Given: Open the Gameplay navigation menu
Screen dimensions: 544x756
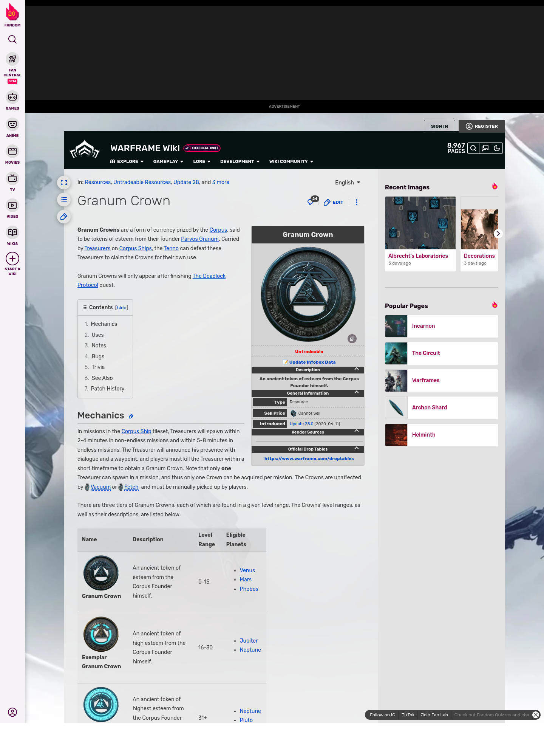Looking at the screenshot, I should tap(168, 161).
